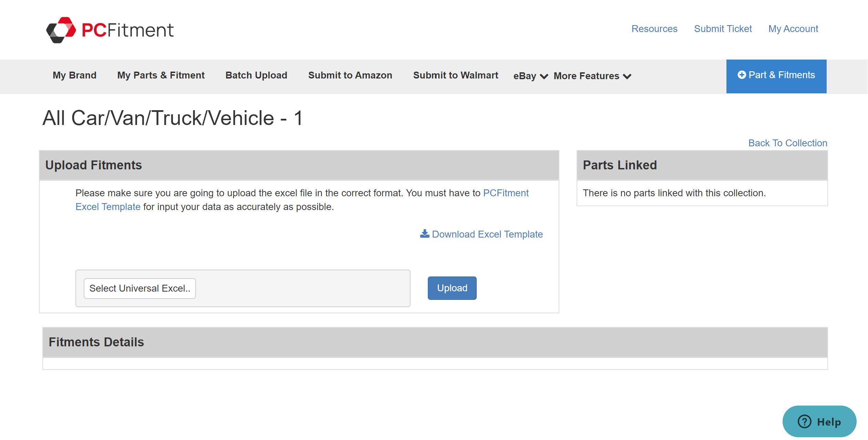This screenshot has height=440, width=868.
Task: Follow the Back To Collection link
Action: click(x=787, y=143)
